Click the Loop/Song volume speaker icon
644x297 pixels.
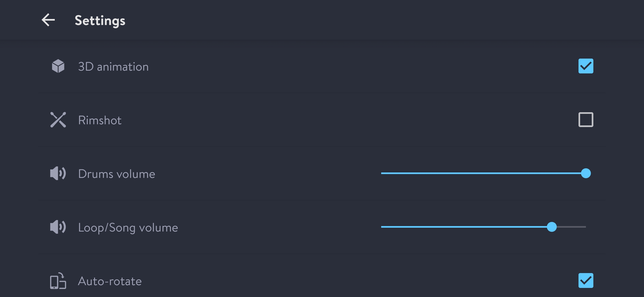pyautogui.click(x=58, y=227)
